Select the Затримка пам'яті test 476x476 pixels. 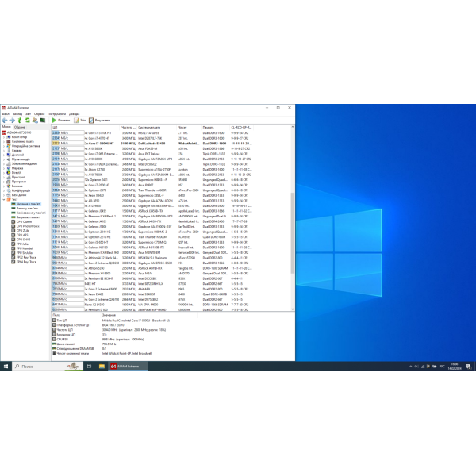(29, 217)
